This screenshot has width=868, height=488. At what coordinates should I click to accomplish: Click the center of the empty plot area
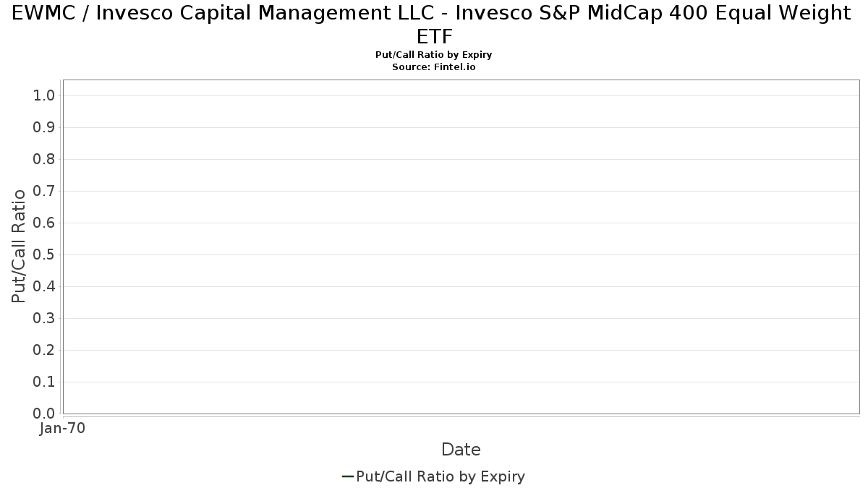(461, 247)
